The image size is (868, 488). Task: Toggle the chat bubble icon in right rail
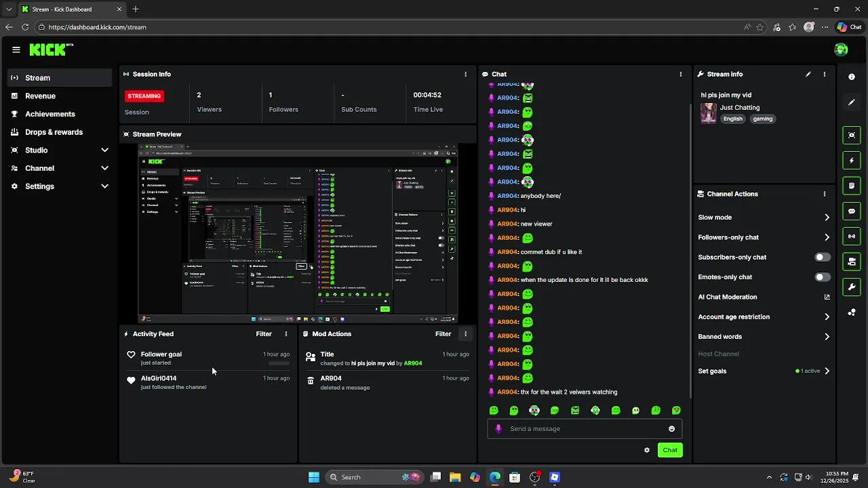point(852,211)
